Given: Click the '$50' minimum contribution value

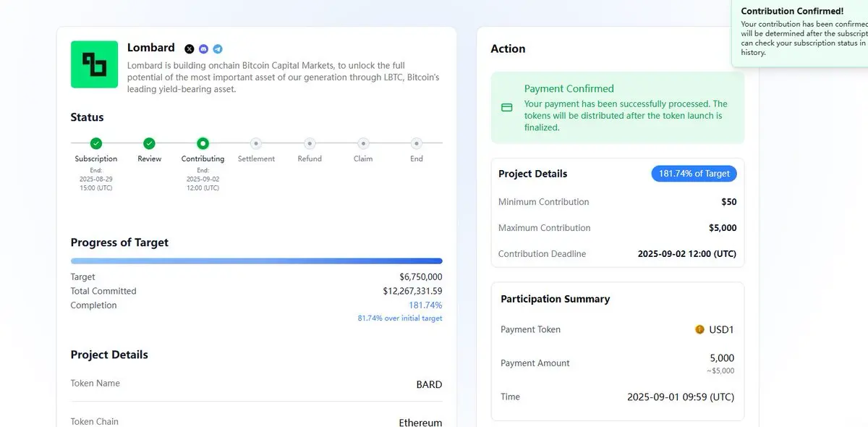Looking at the screenshot, I should pyautogui.click(x=729, y=202).
